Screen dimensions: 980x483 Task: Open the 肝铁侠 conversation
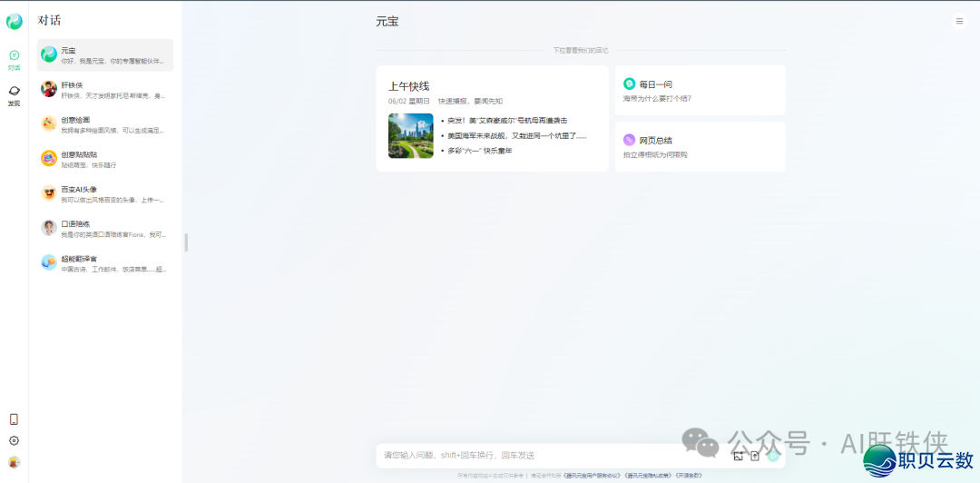tap(104, 90)
